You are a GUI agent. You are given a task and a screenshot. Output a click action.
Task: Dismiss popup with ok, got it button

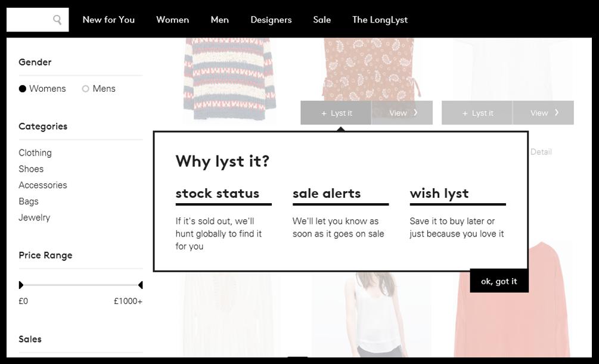pyautogui.click(x=499, y=281)
